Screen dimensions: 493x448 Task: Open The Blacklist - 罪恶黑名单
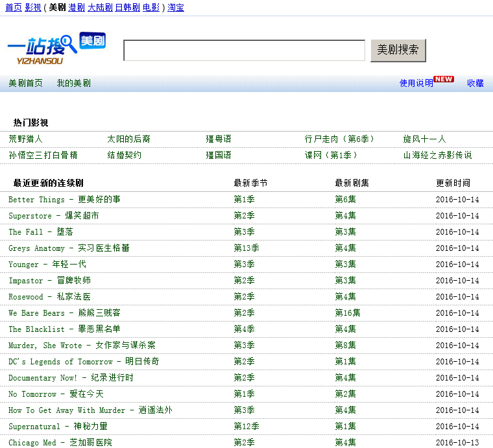(64, 329)
